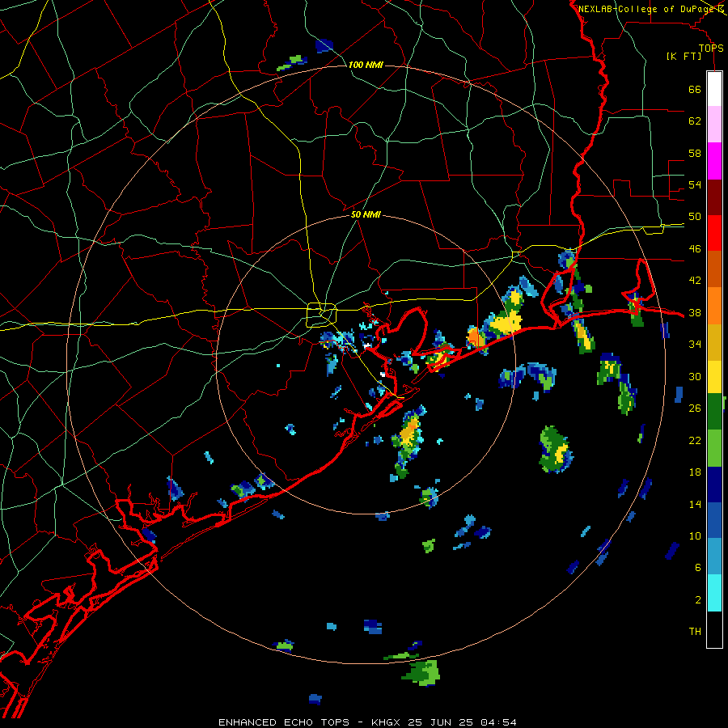Click the black TH threshold legend segment
The height and width of the screenshot is (728, 728).
point(714,629)
